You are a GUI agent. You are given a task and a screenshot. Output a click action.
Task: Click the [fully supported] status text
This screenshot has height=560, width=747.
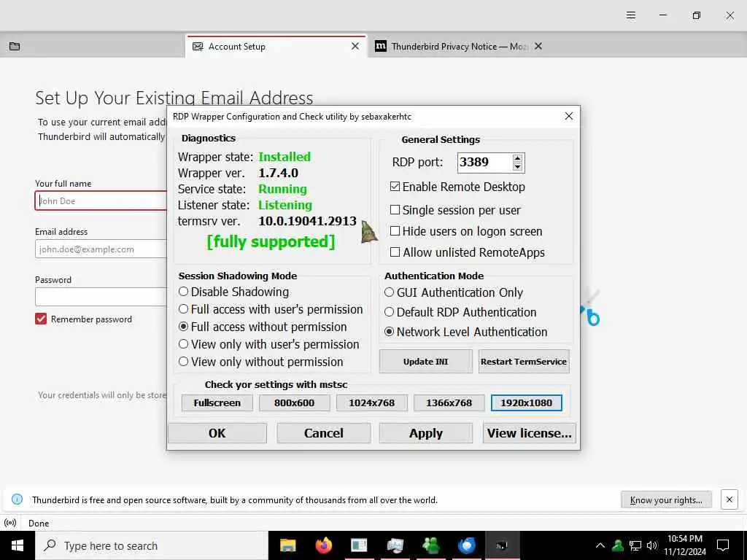click(271, 242)
